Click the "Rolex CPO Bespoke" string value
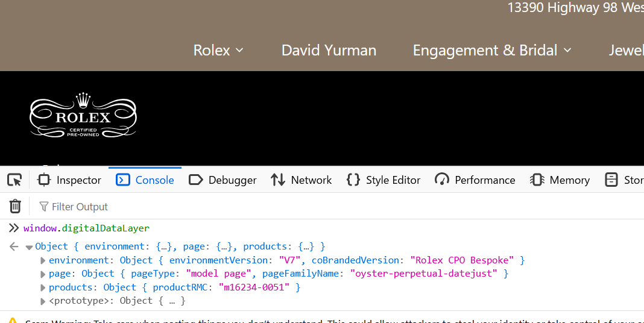Viewport: 644px width, 323px height. pos(462,260)
